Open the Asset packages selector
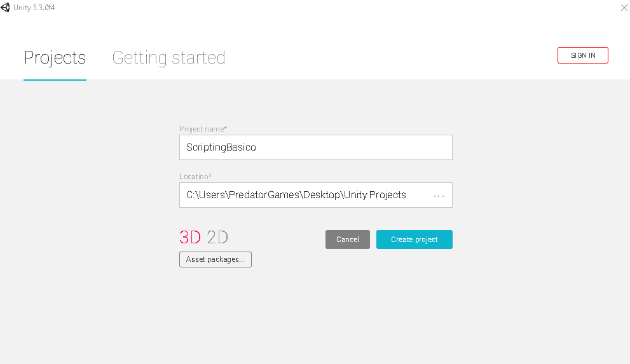630x364 pixels. [x=216, y=259]
